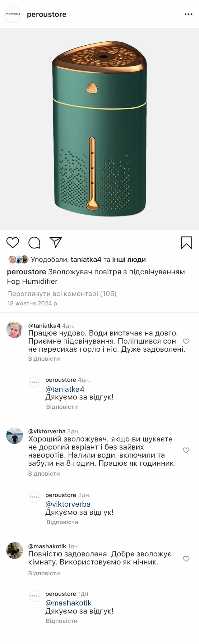The image size is (199, 644).
Task: Open the green humidifier product image
Action: coord(99,129)
